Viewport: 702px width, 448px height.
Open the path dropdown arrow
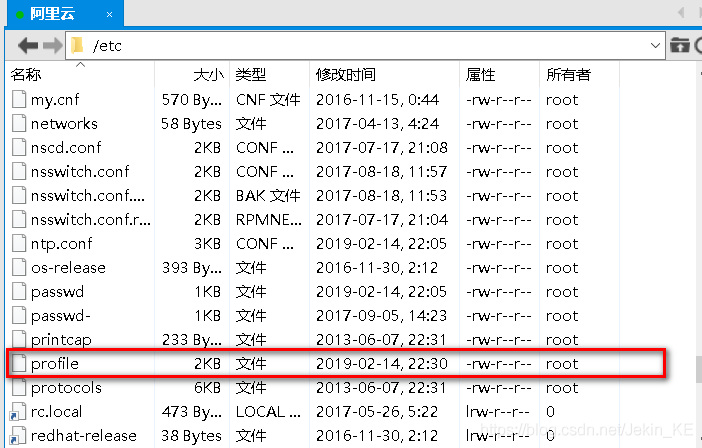(655, 46)
